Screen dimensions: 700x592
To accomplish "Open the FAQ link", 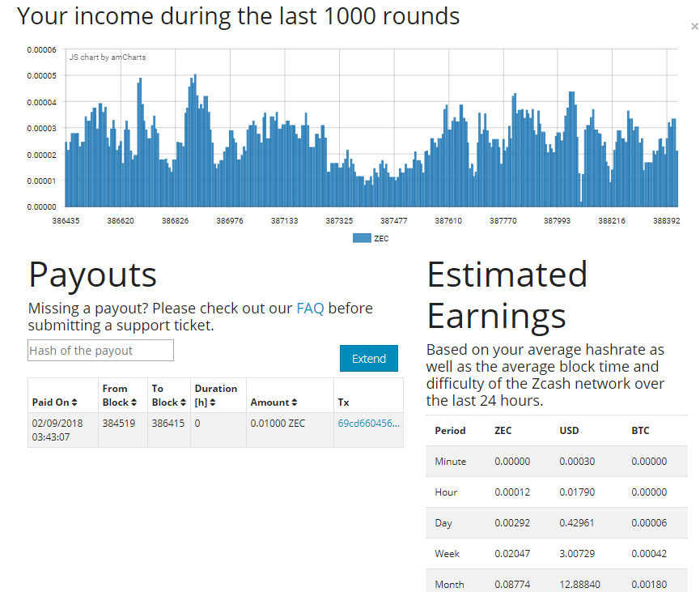I will tap(310, 308).
